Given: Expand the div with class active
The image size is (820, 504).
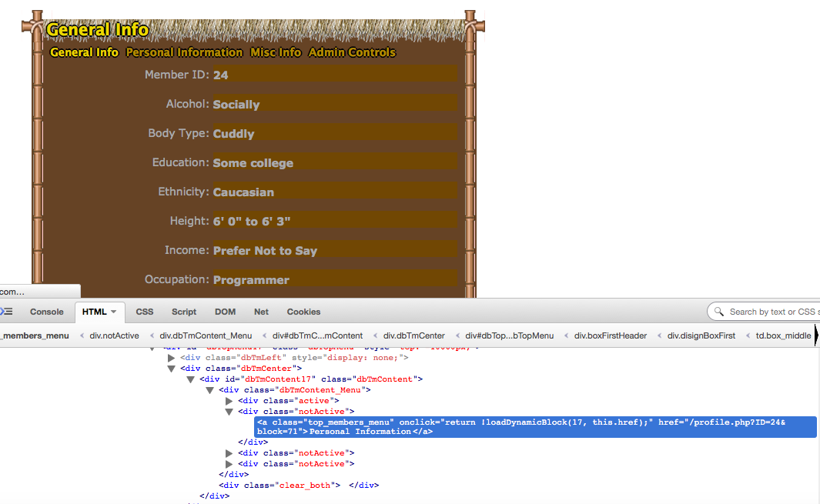Looking at the screenshot, I should pyautogui.click(x=229, y=401).
